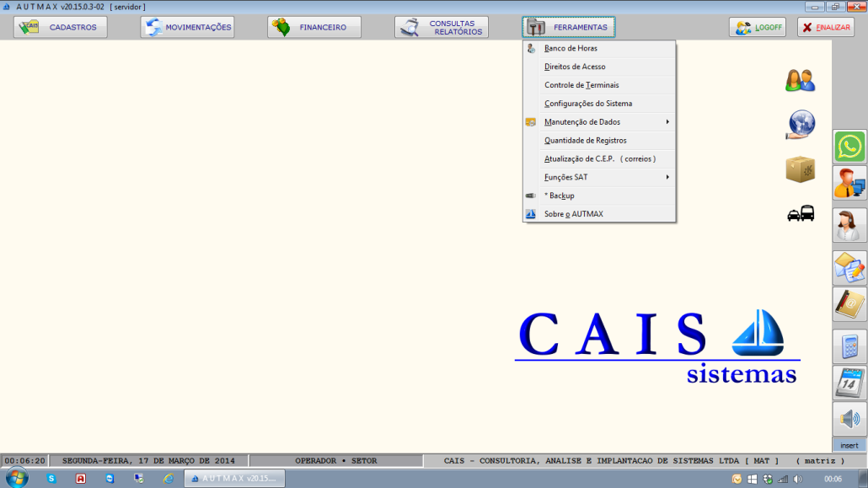Click the system tray volume icon
868x488 pixels.
[x=798, y=479]
